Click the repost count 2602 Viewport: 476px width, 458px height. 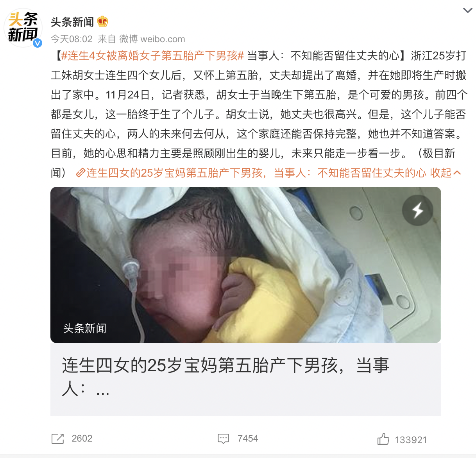82,438
